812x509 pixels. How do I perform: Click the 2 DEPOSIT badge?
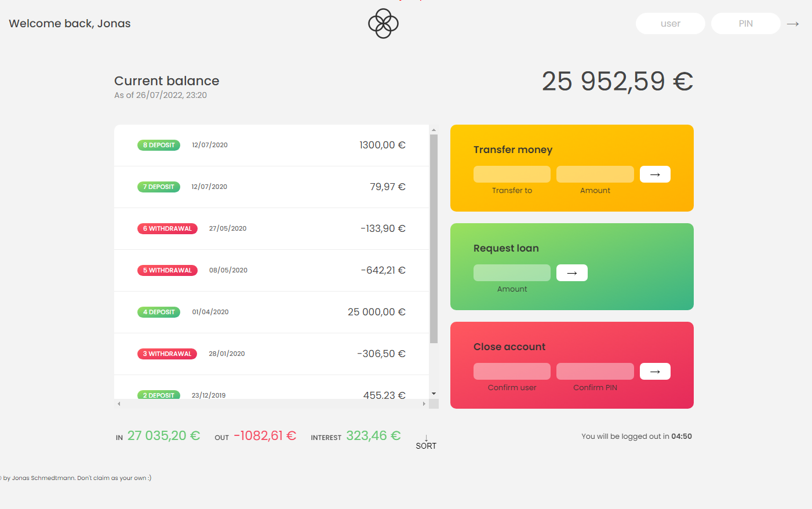click(x=159, y=395)
